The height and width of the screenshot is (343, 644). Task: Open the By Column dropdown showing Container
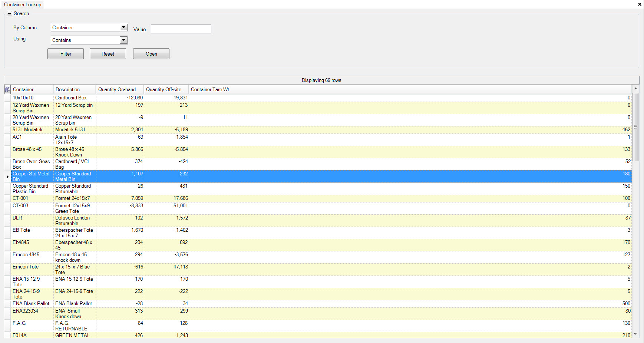pos(124,27)
